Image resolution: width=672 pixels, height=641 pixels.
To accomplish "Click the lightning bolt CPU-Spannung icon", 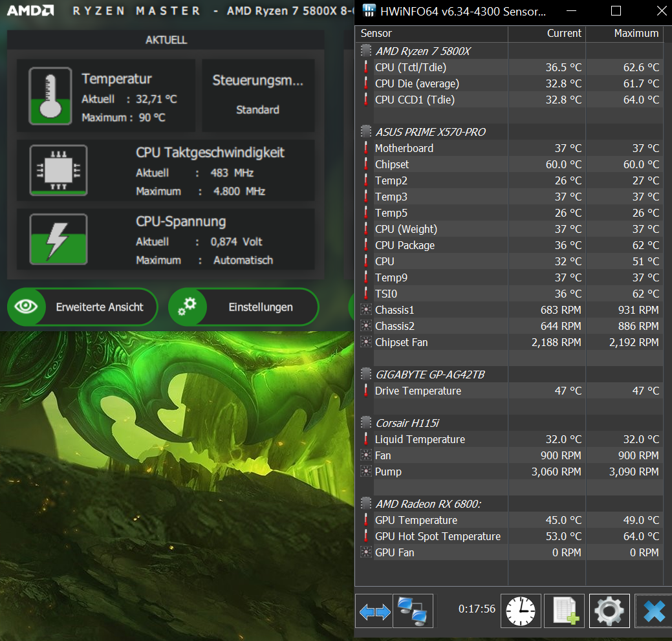I will click(59, 239).
